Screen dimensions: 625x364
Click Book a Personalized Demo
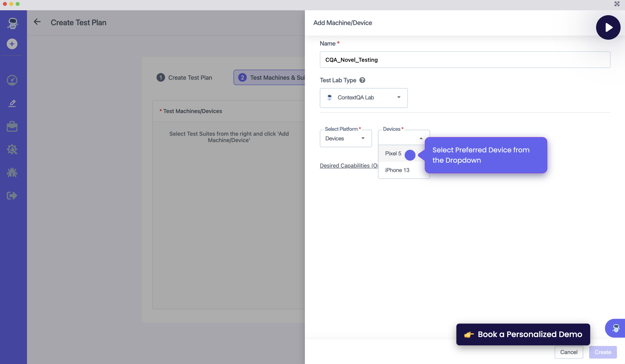(x=523, y=334)
